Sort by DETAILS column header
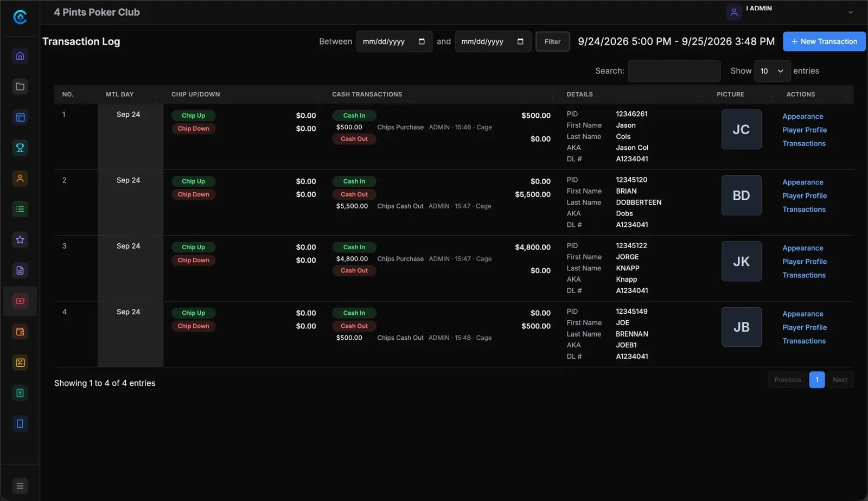 pyautogui.click(x=634, y=94)
